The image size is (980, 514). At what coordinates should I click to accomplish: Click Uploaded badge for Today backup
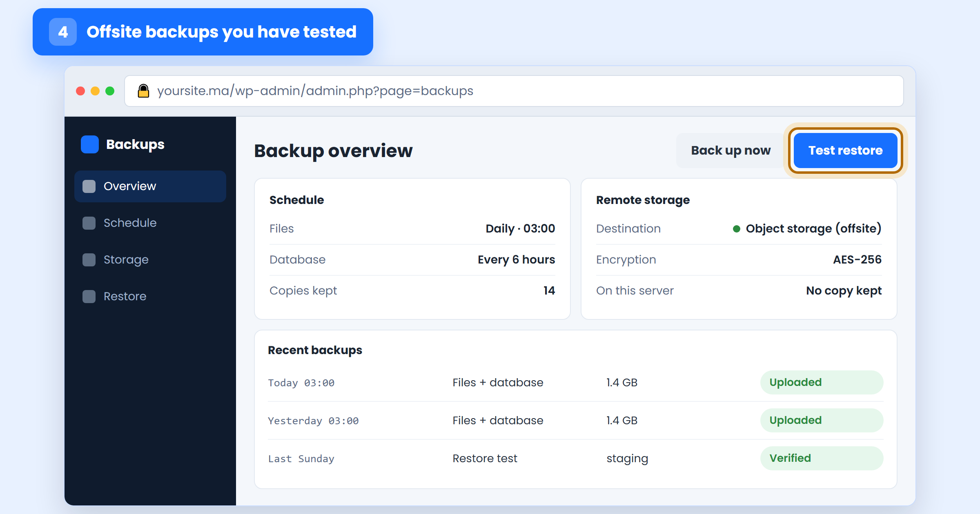click(x=822, y=383)
